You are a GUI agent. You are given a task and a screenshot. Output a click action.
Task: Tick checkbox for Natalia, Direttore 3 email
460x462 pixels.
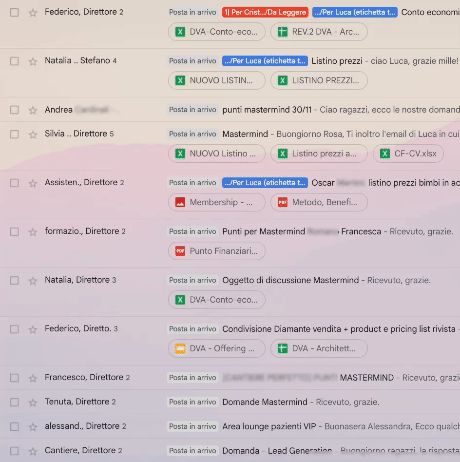pyautogui.click(x=14, y=280)
